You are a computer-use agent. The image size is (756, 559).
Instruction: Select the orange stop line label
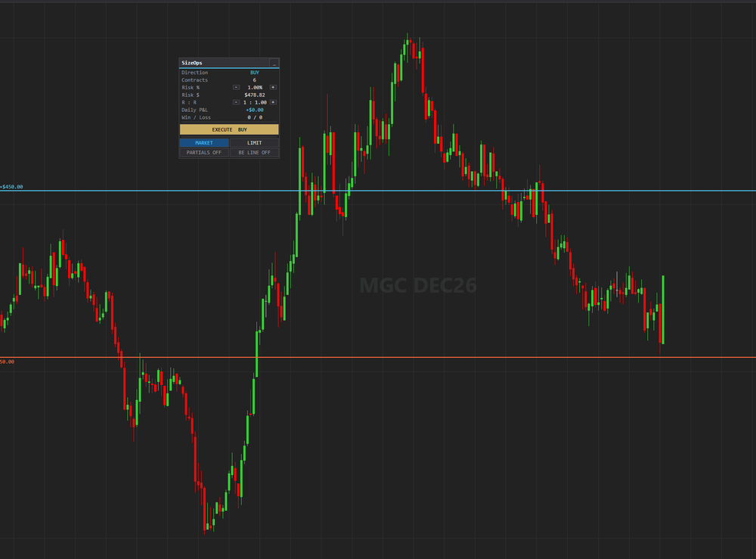tap(8, 362)
